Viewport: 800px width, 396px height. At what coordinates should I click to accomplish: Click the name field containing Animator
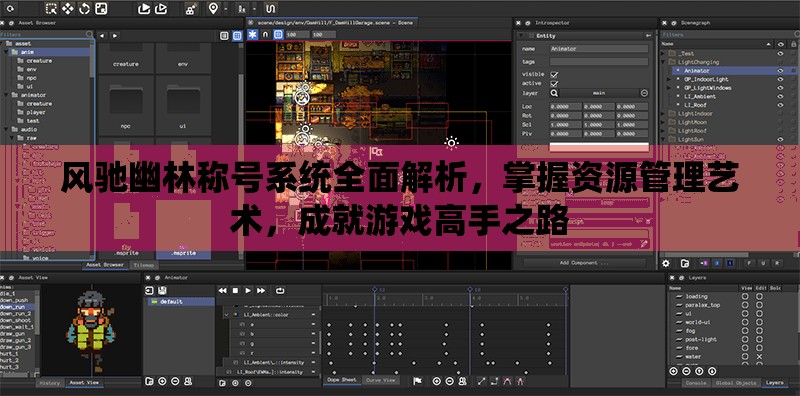[599, 49]
